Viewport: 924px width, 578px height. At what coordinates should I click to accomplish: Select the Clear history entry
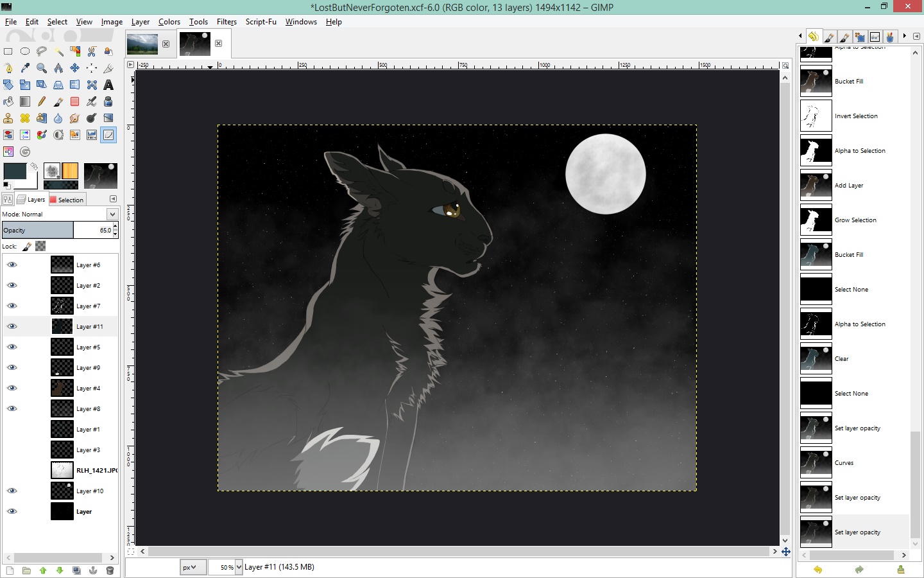[x=854, y=359]
